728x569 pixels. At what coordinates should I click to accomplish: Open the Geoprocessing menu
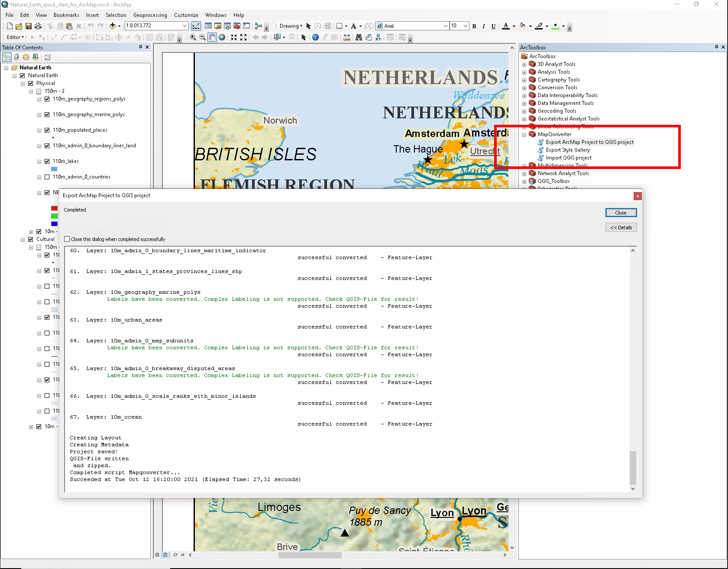point(150,15)
